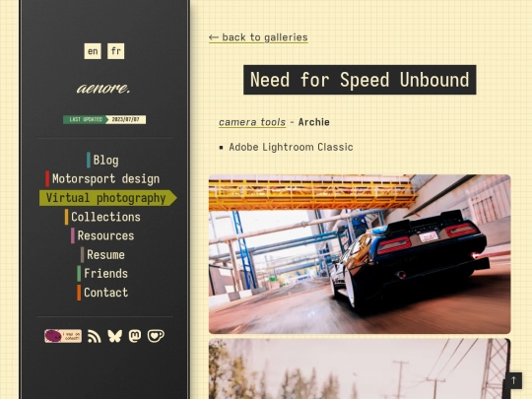
Task: Follow the back to galleries link
Action: coord(258,37)
